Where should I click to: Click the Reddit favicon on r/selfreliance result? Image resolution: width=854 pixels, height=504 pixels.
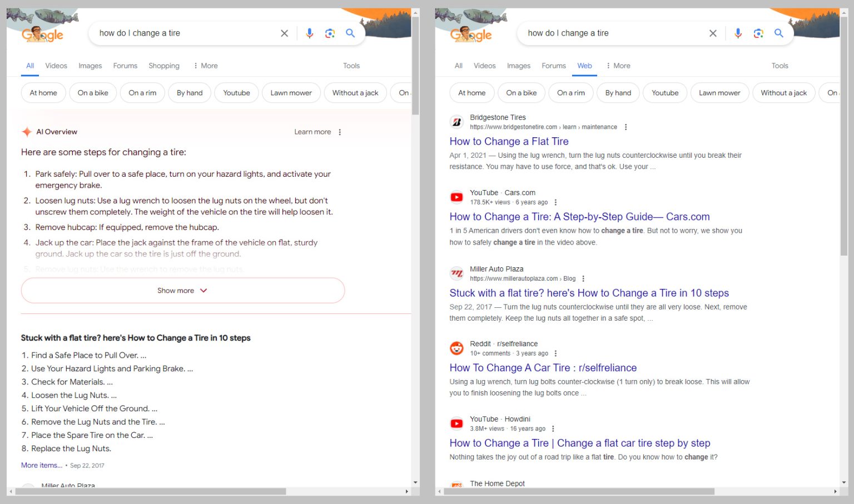tap(456, 348)
